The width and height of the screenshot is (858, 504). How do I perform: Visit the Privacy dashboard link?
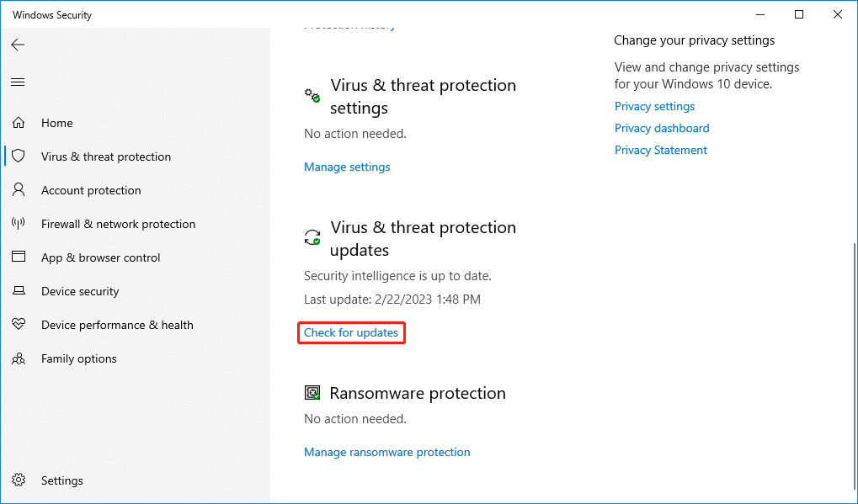[x=662, y=128]
